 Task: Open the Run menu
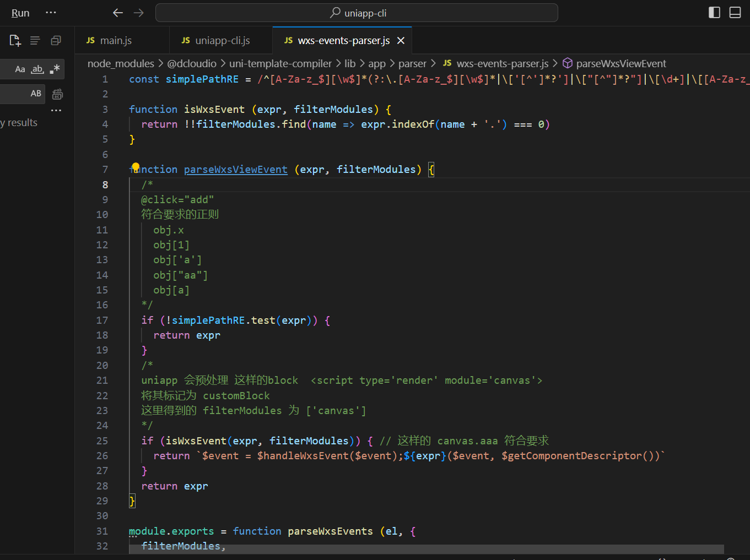(20, 13)
